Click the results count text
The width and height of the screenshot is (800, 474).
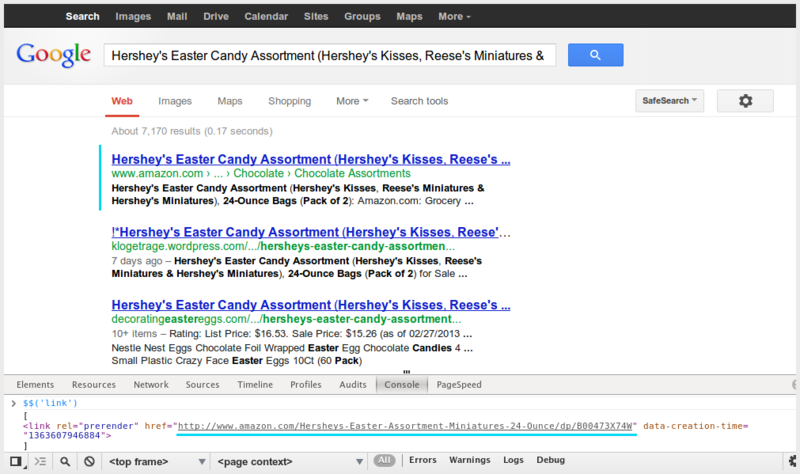[192, 131]
